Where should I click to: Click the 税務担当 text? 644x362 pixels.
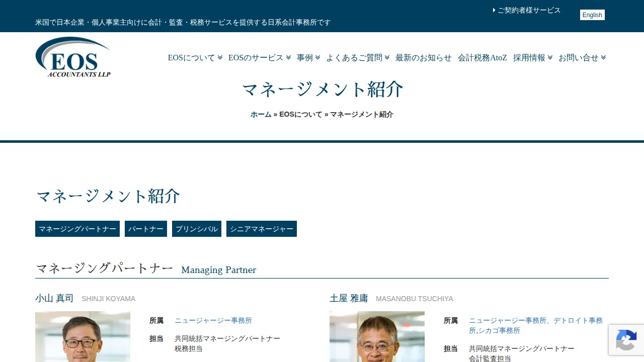click(189, 348)
